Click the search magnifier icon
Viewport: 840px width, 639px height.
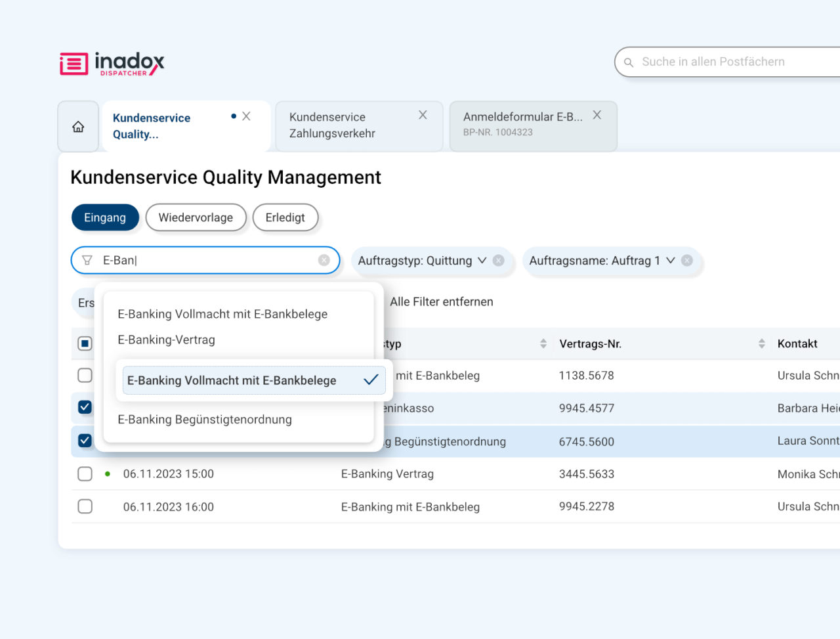click(629, 62)
